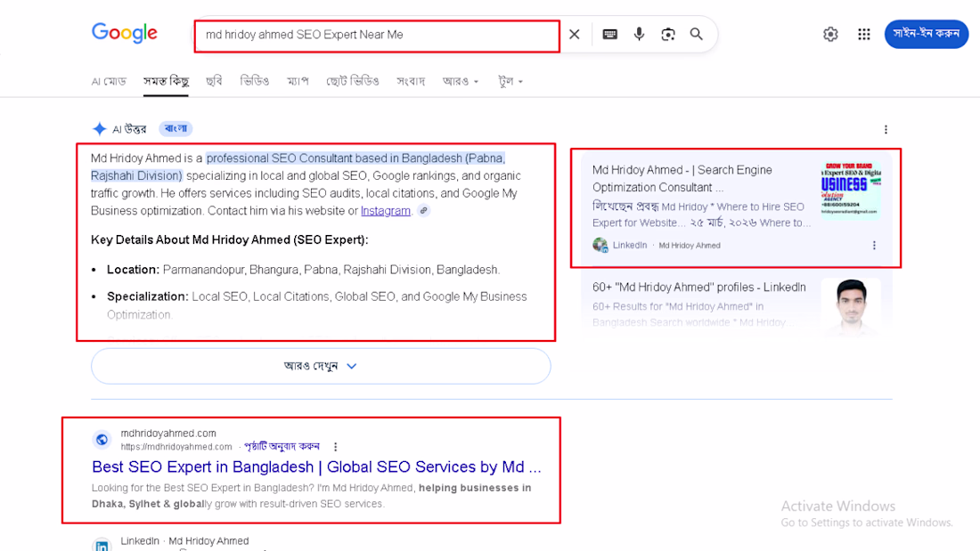
Task: Select the সমস্ত কিছু all results tab
Action: point(166,81)
